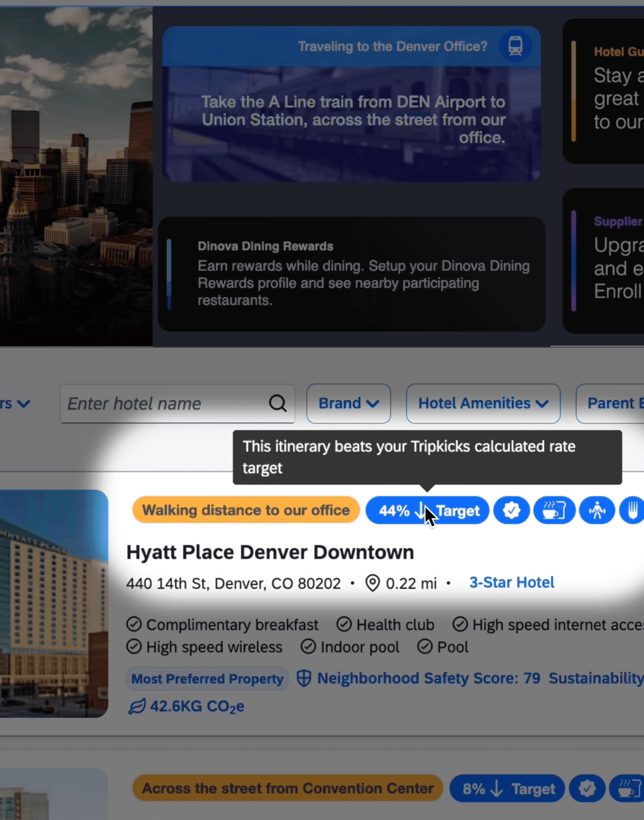Click the fitness weightlifter icon badge
The height and width of the screenshot is (820, 644).
(597, 511)
